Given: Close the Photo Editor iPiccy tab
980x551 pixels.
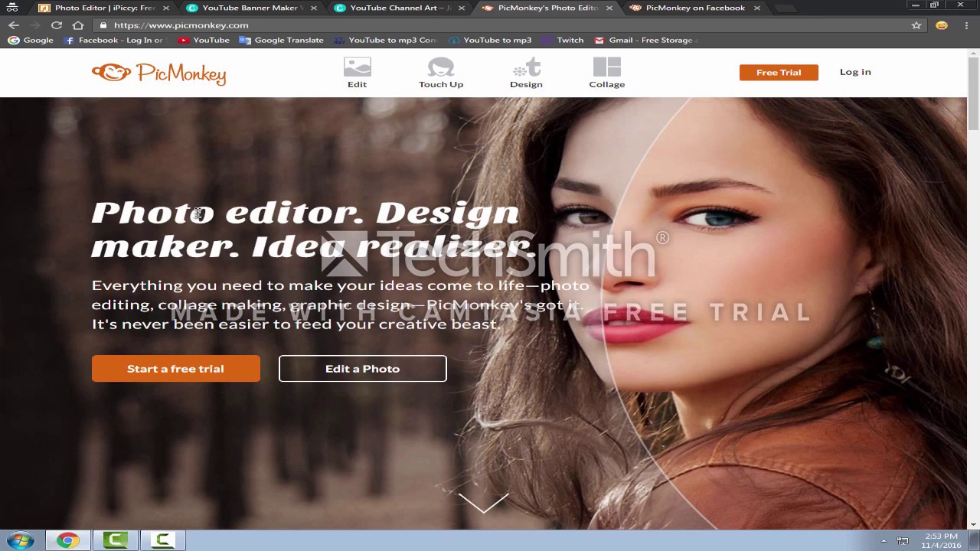Looking at the screenshot, I should (165, 8).
